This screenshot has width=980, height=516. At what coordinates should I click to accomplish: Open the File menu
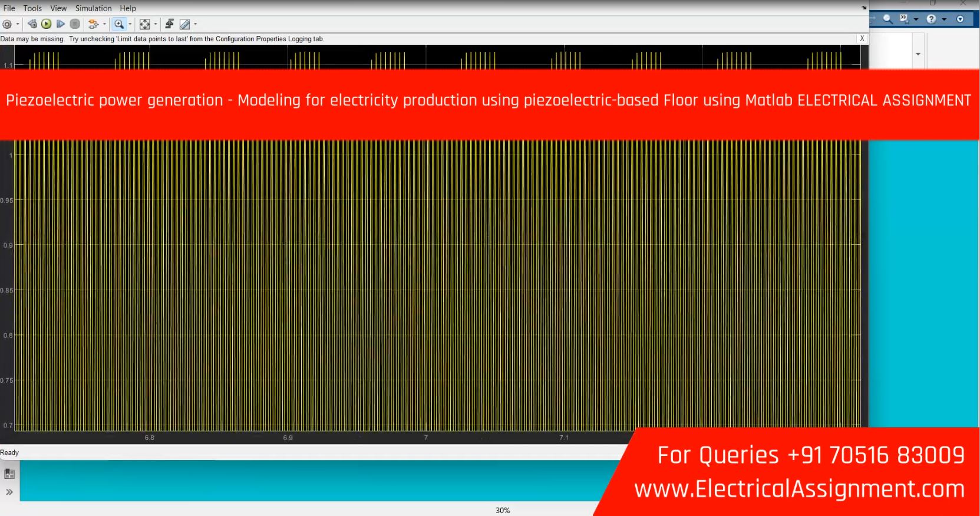(9, 8)
